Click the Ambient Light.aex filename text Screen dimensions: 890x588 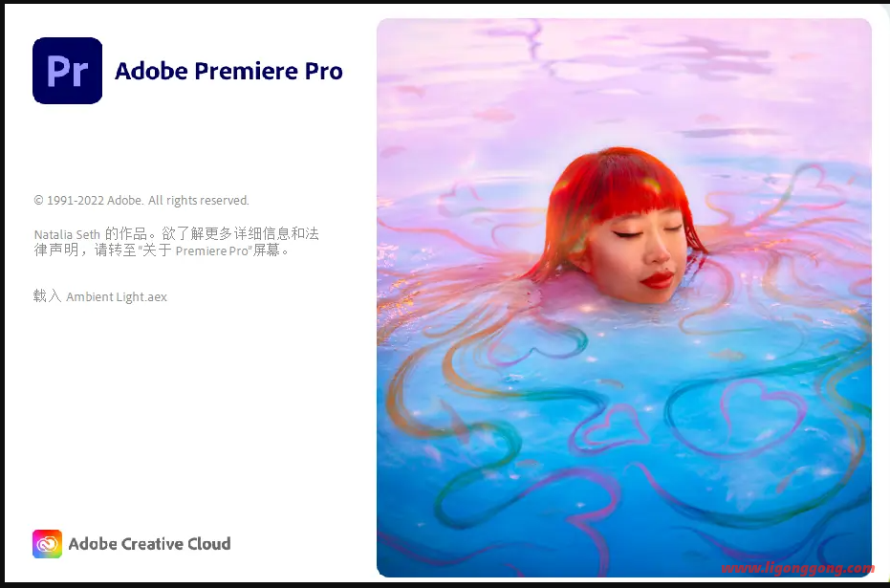(117, 296)
